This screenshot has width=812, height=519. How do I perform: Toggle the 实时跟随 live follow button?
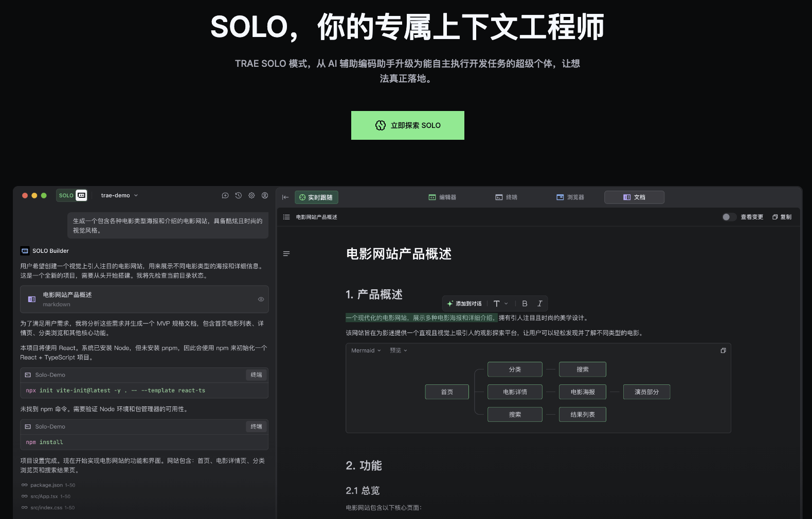[316, 197]
